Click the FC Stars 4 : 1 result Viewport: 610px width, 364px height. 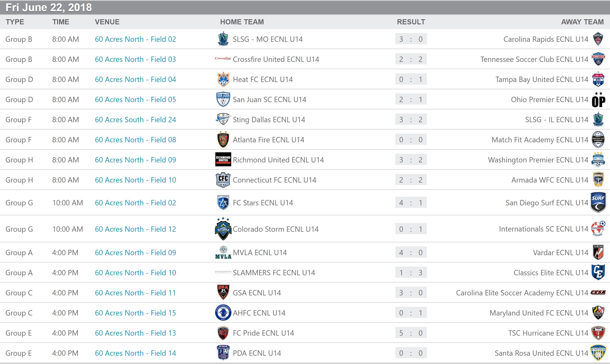click(411, 203)
